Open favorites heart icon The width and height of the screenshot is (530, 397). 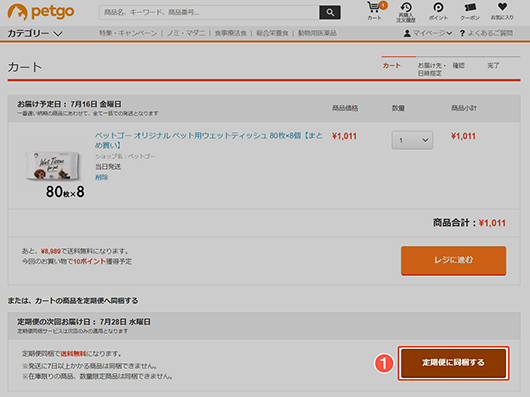tap(502, 11)
